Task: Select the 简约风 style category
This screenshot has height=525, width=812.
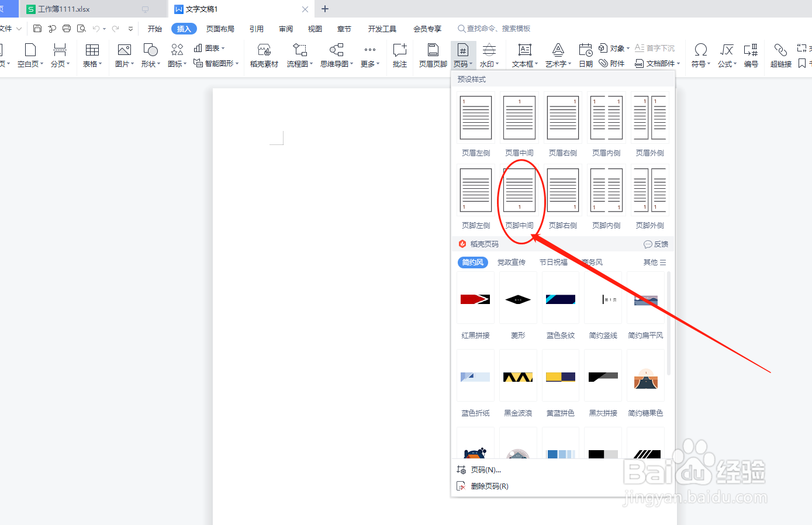Action: click(473, 262)
